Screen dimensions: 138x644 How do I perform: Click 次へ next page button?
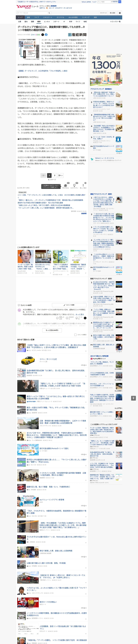[x=61, y=175]
